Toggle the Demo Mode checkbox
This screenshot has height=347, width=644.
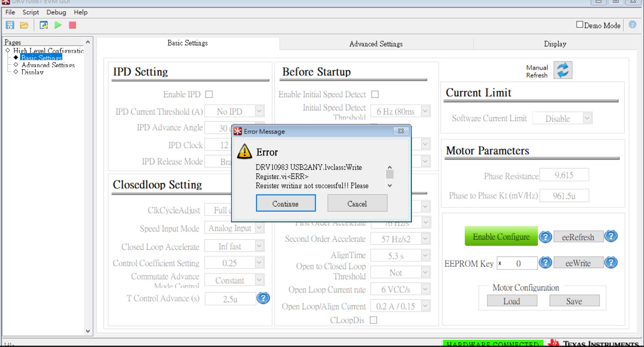point(580,25)
